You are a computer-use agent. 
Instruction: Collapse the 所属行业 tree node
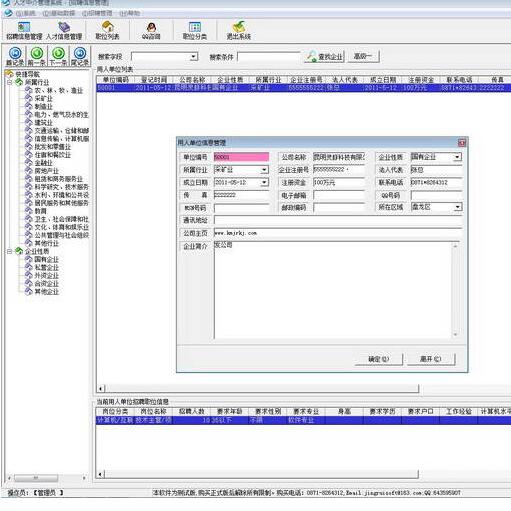[10, 82]
